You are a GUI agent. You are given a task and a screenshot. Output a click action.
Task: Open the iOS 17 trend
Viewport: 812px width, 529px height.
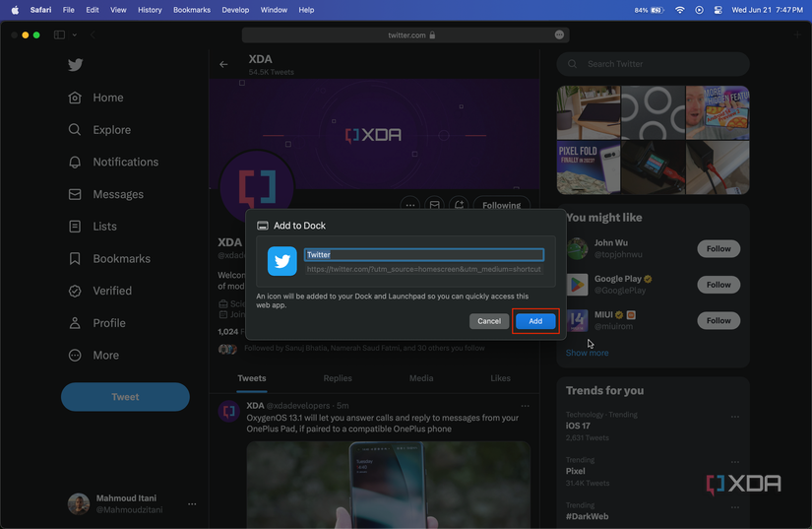pyautogui.click(x=578, y=426)
